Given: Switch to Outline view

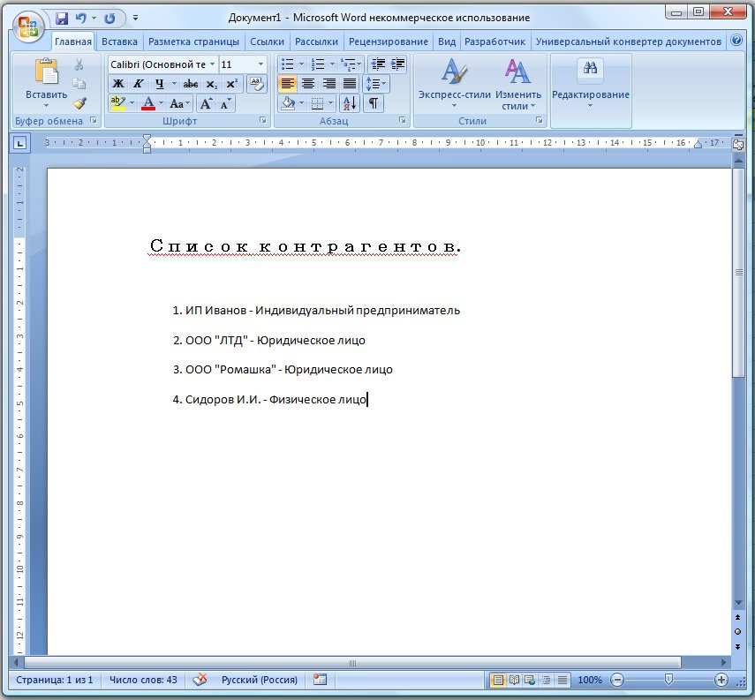Looking at the screenshot, I should [x=546, y=680].
